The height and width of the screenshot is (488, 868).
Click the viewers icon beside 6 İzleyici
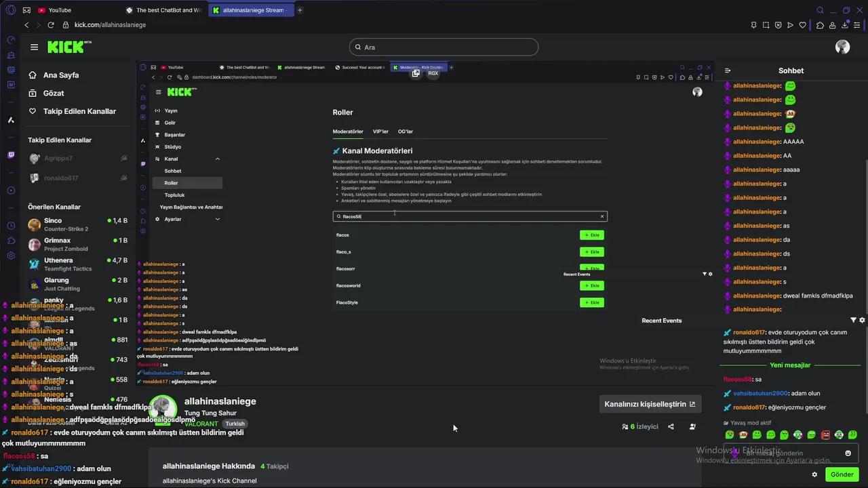[625, 427]
